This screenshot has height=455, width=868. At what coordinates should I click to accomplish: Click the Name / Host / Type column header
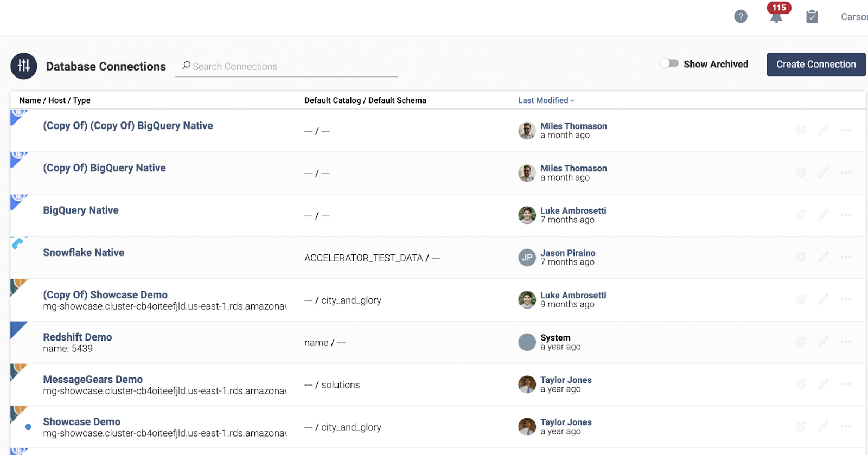[55, 100]
